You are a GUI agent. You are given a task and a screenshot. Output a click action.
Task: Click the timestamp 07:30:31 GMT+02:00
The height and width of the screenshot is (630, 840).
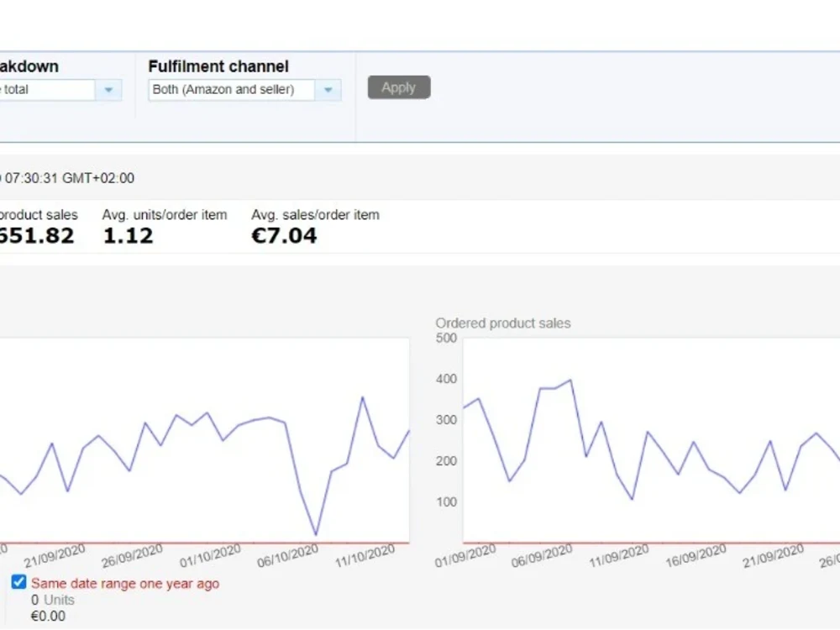point(70,178)
